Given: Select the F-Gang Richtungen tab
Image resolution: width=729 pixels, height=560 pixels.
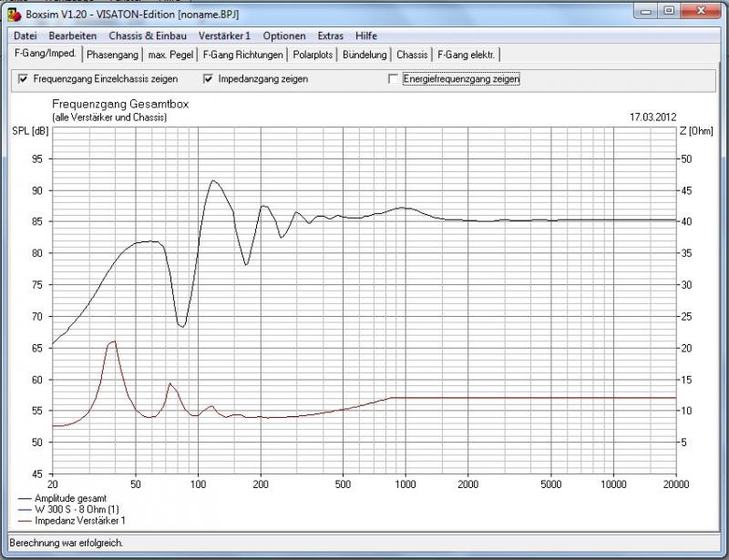Looking at the screenshot, I should pyautogui.click(x=243, y=56).
